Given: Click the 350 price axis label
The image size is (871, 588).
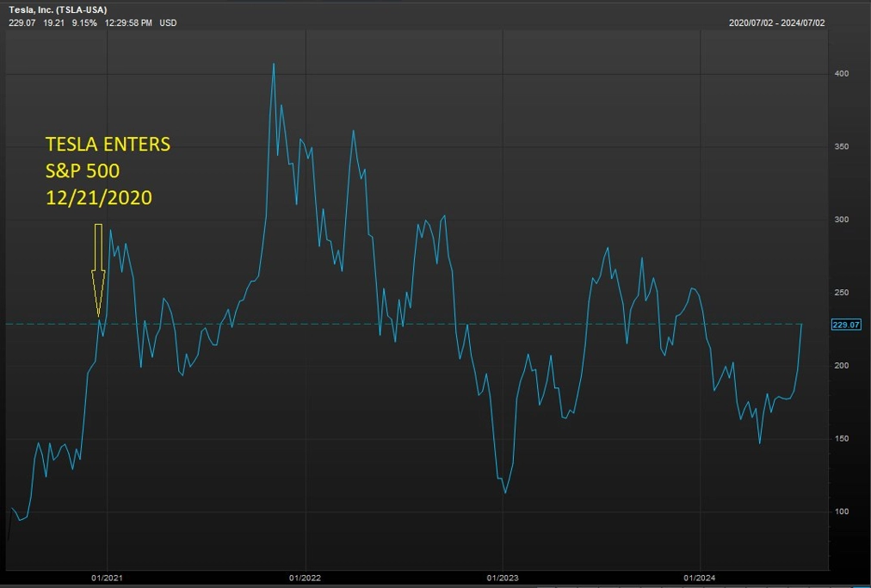Looking at the screenshot, I should point(842,146).
